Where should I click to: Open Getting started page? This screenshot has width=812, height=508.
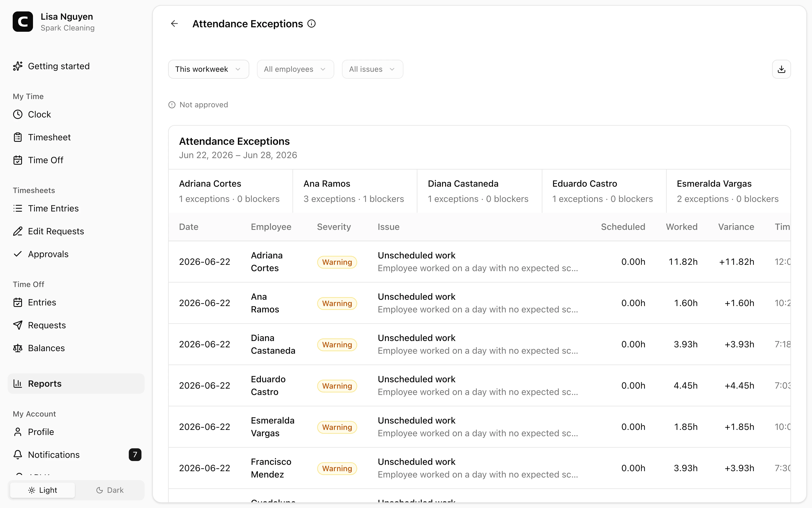pos(76,66)
